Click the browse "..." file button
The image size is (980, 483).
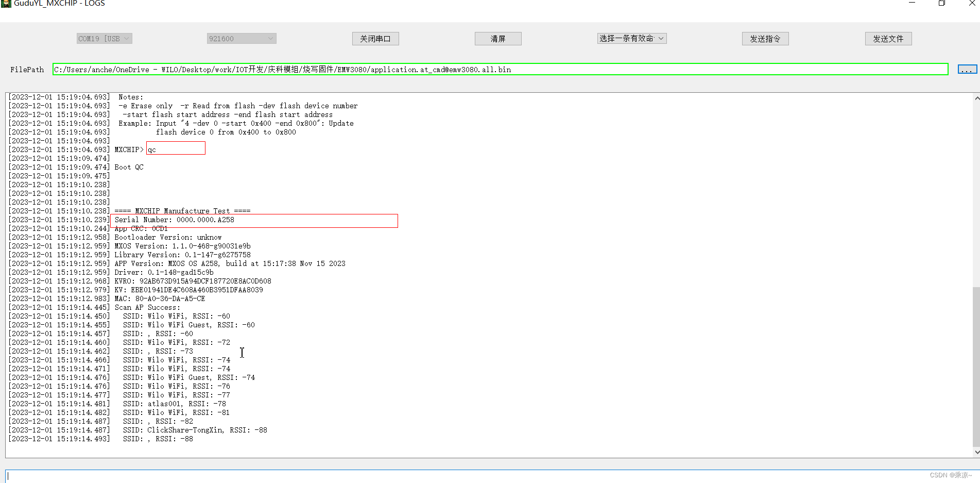(967, 69)
